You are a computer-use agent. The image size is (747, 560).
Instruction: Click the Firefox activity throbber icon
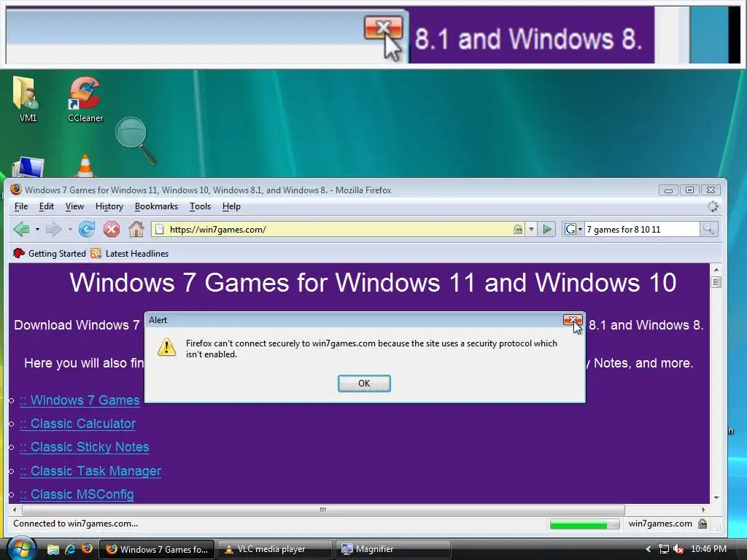point(713,206)
